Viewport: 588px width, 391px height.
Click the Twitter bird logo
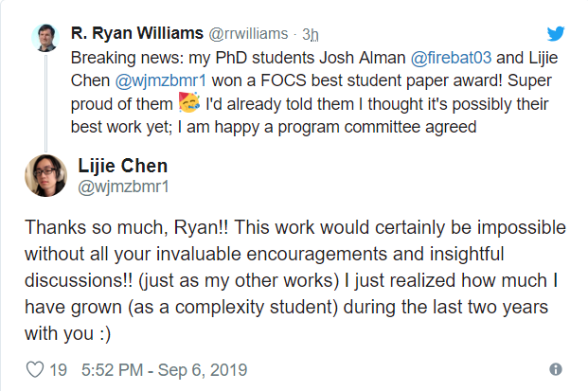tap(556, 34)
